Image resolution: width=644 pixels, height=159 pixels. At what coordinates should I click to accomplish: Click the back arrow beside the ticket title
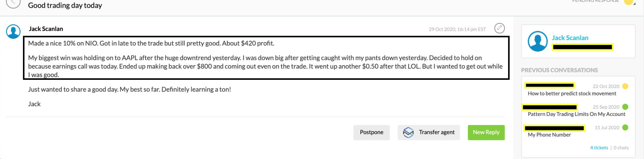[x=13, y=3]
